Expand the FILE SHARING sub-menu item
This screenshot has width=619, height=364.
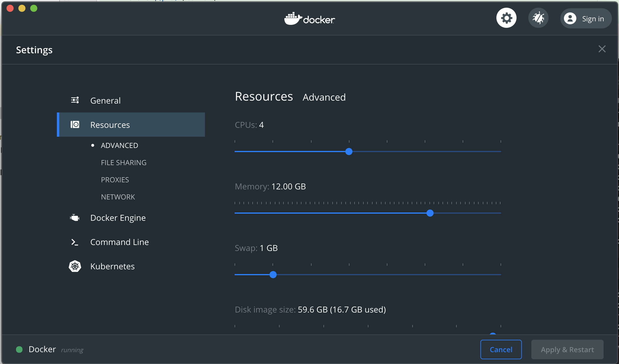click(x=123, y=162)
